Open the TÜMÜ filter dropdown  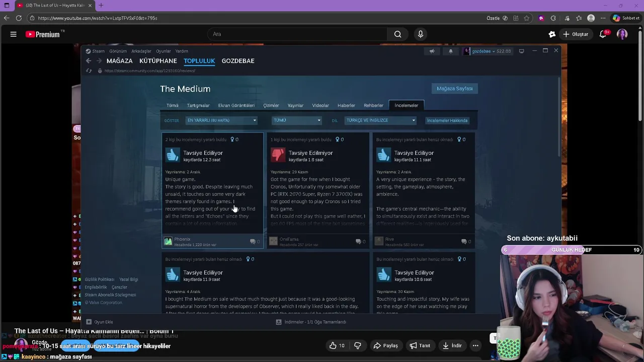pyautogui.click(x=296, y=120)
